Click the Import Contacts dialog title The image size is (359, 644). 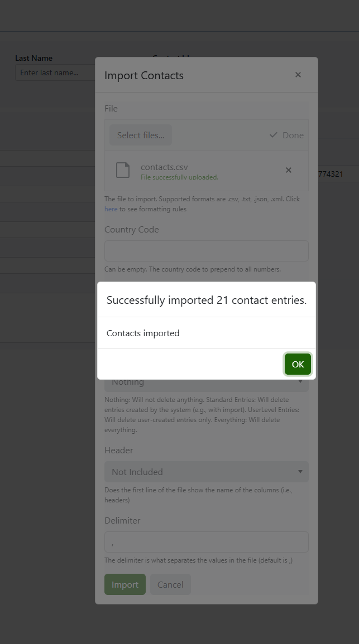tap(144, 76)
